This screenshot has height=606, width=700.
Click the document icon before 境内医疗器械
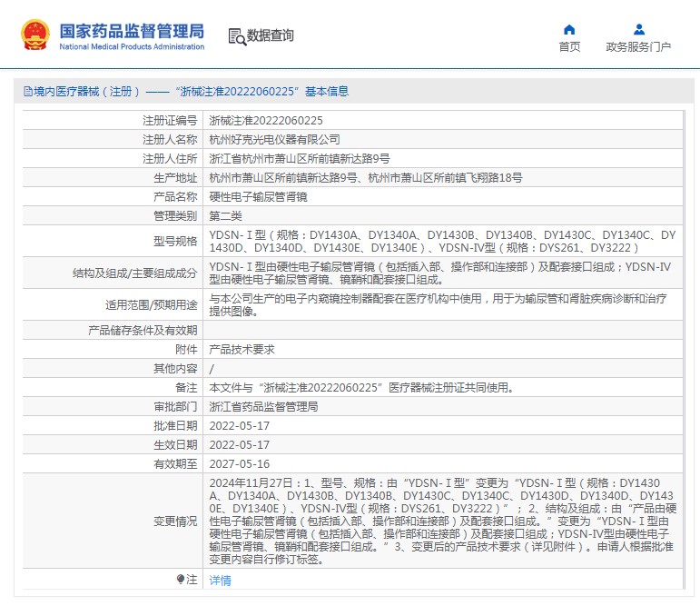27,92
